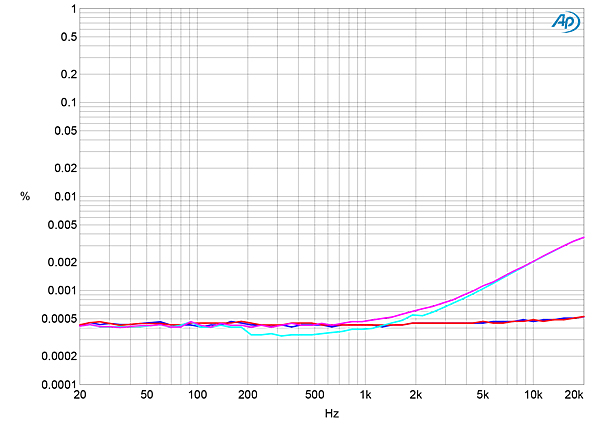The width and height of the screenshot is (600, 429).
Task: Click the percent unit label on Y-axis
Action: (25, 197)
